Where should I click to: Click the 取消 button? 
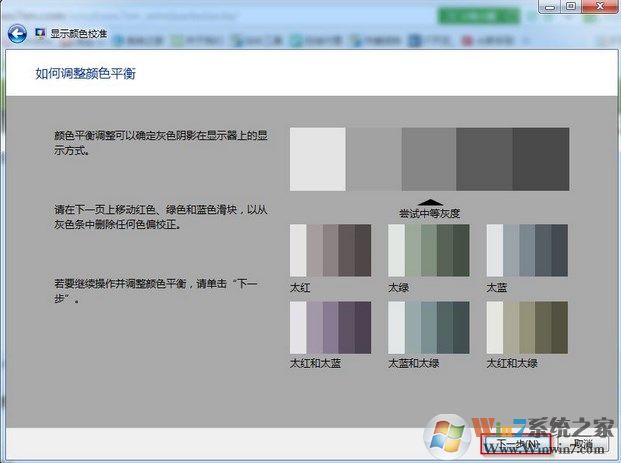click(583, 441)
